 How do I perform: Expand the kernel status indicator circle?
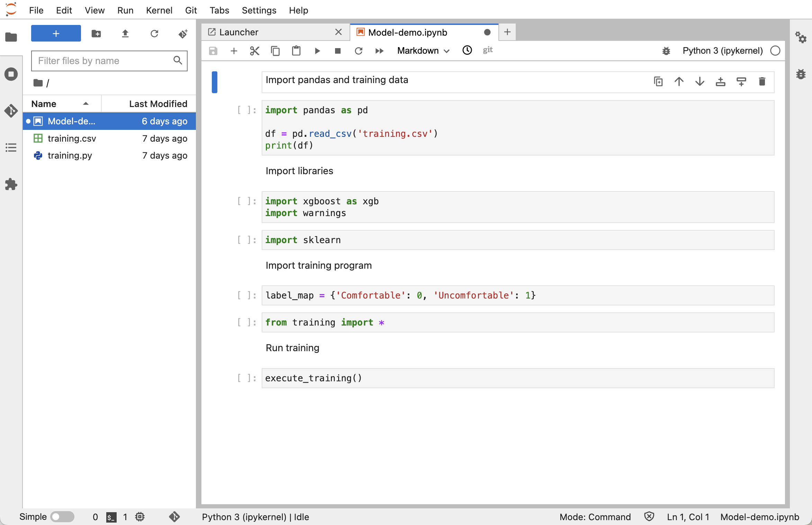pyautogui.click(x=775, y=50)
